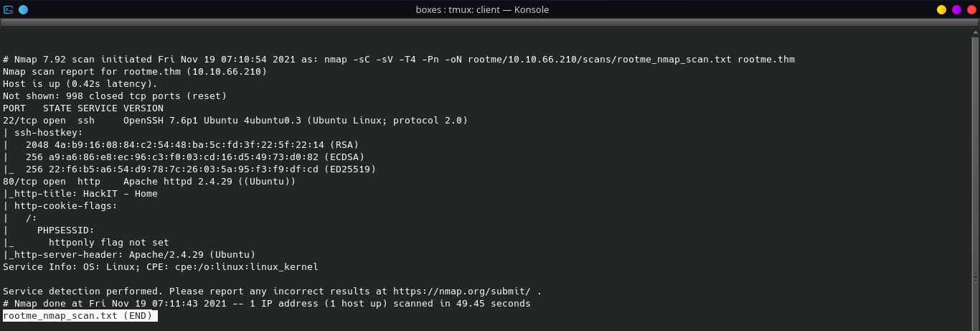Screen dimensions: 980x331
Task: Click the ED25519 hostkey fingerprint line
Action: click(x=189, y=169)
